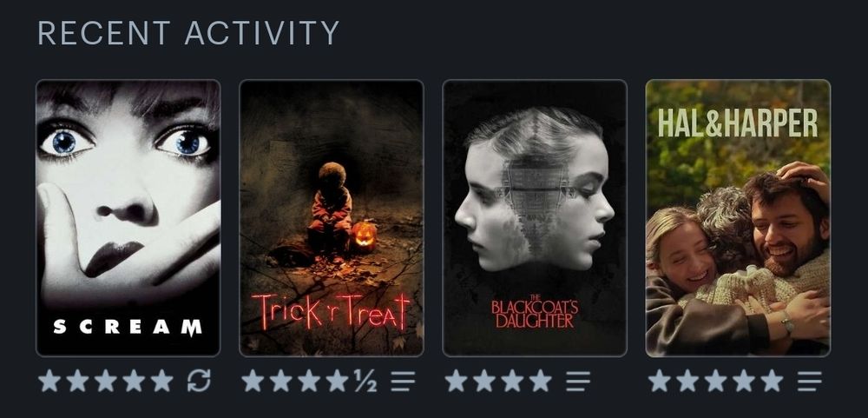Click the half-star symbol under Trick 'r Treat

[365, 381]
